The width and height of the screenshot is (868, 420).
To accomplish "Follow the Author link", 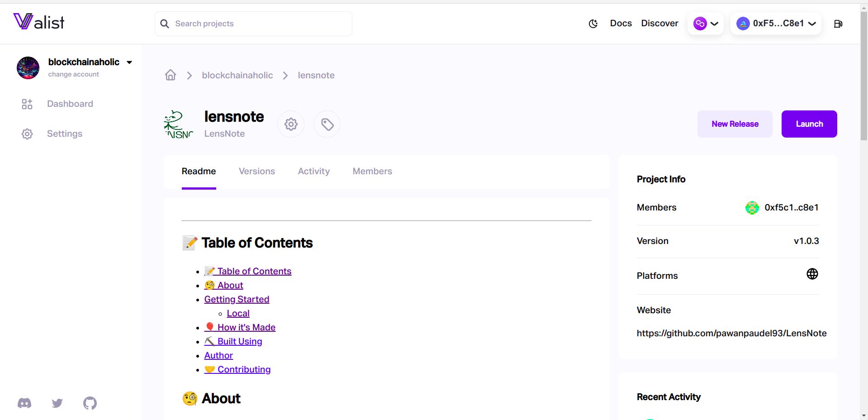I will 218,355.
